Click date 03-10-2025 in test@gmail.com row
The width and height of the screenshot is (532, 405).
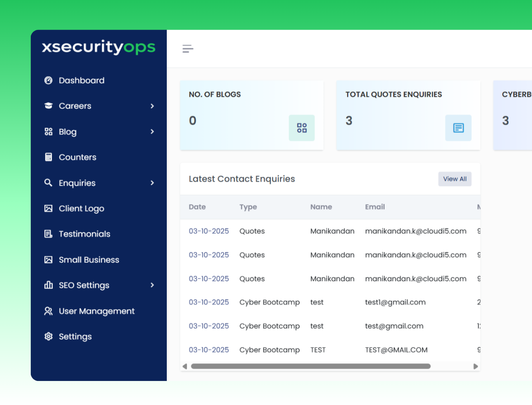209,326
